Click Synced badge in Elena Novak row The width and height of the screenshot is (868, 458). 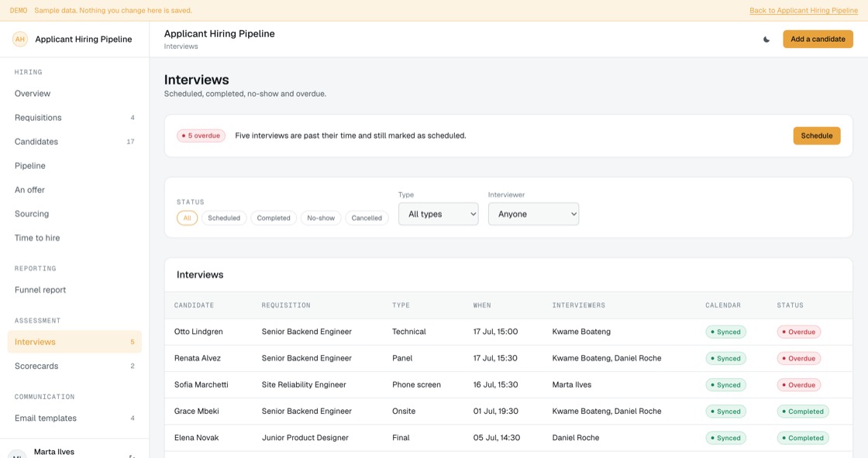pyautogui.click(x=725, y=438)
